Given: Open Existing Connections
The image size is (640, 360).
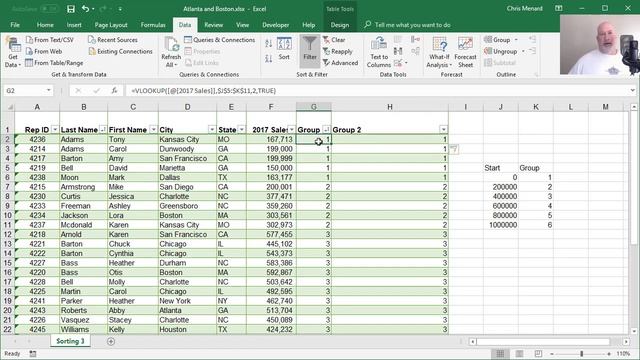Looking at the screenshot, I should pos(120,51).
